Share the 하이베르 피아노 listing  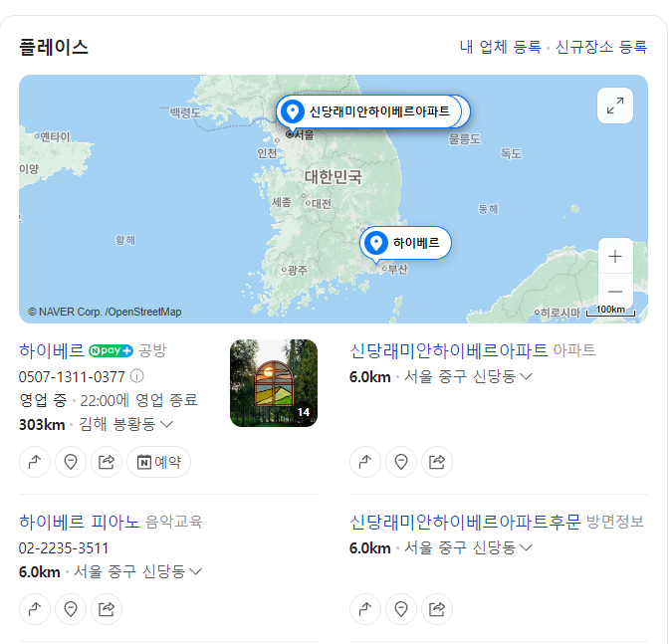point(107,609)
